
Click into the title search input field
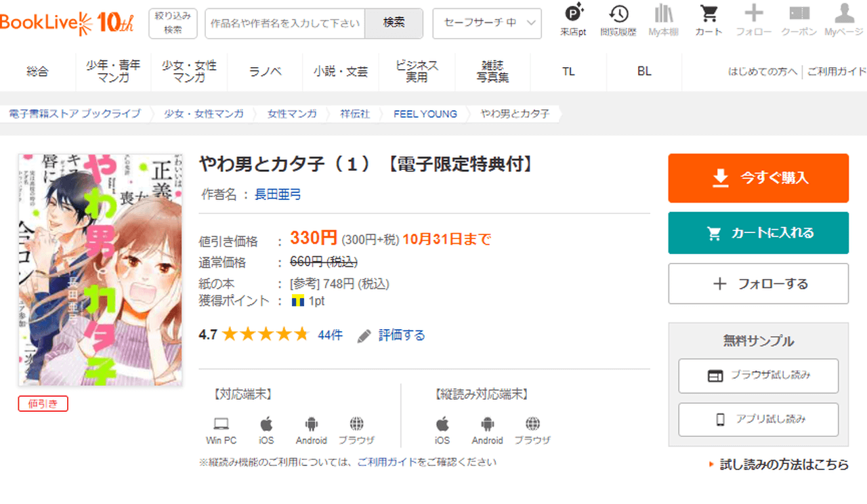(284, 23)
